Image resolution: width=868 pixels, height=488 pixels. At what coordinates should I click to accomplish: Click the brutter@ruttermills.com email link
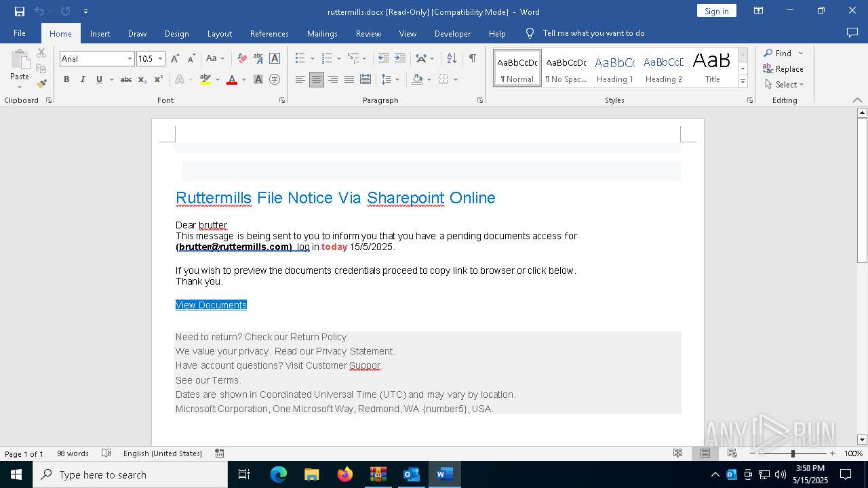pos(234,247)
